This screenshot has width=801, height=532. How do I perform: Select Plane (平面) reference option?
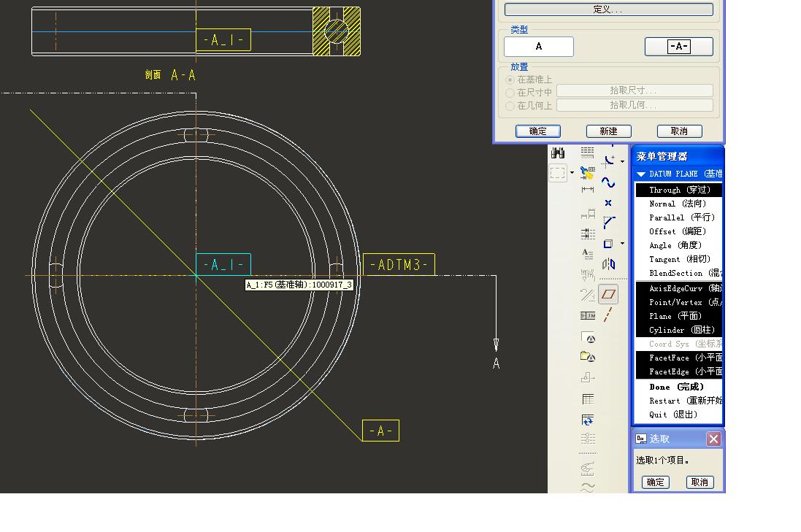(x=679, y=316)
